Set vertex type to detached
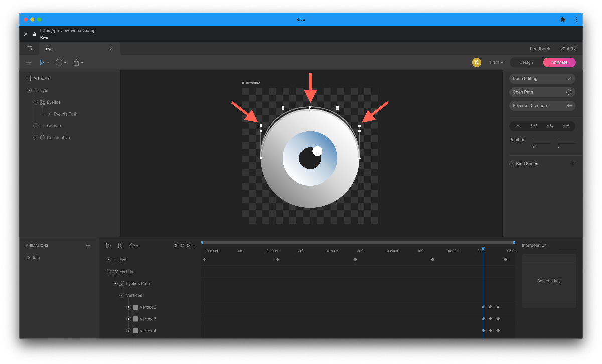Viewport: 602px width, 364px height. [x=550, y=126]
